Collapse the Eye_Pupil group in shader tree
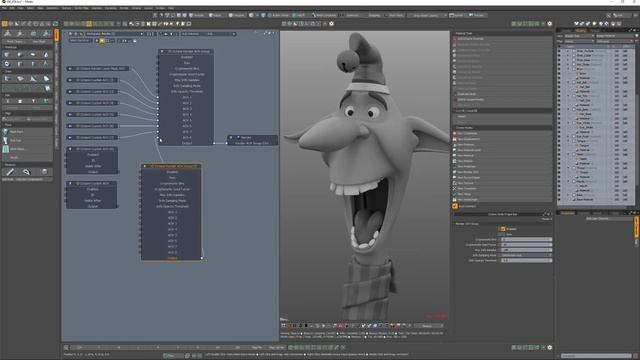Image resolution: width=640 pixels, height=360 pixels. pos(568,136)
